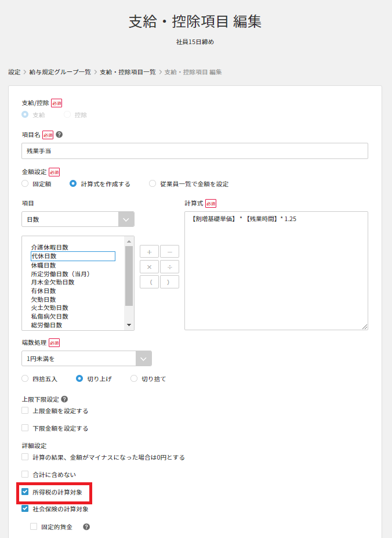Check 合計に含めない checkbox

(25, 474)
